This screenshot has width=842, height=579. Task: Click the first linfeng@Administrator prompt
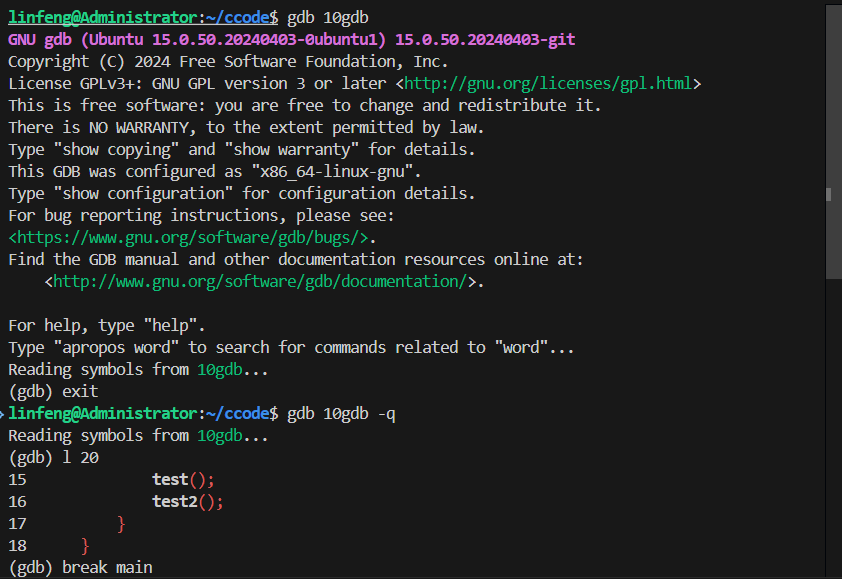(x=103, y=18)
